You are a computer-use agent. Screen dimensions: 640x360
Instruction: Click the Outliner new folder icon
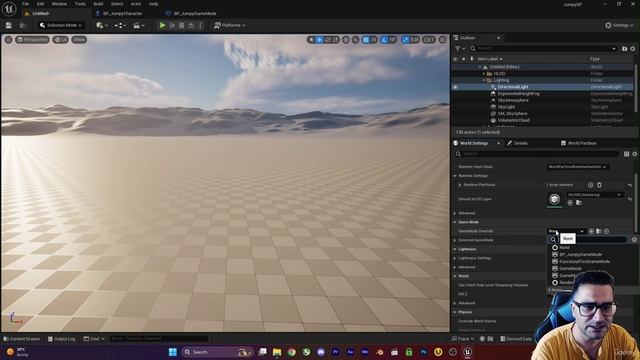tap(624, 49)
